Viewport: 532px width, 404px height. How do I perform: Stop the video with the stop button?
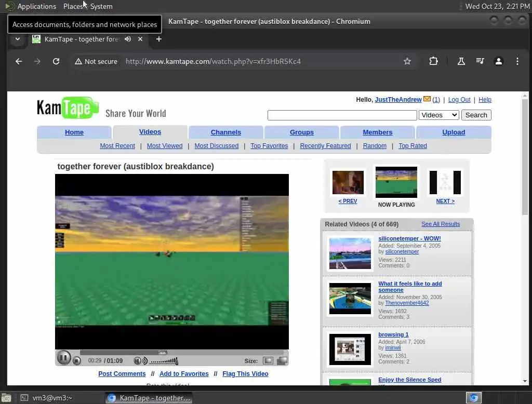click(x=77, y=360)
